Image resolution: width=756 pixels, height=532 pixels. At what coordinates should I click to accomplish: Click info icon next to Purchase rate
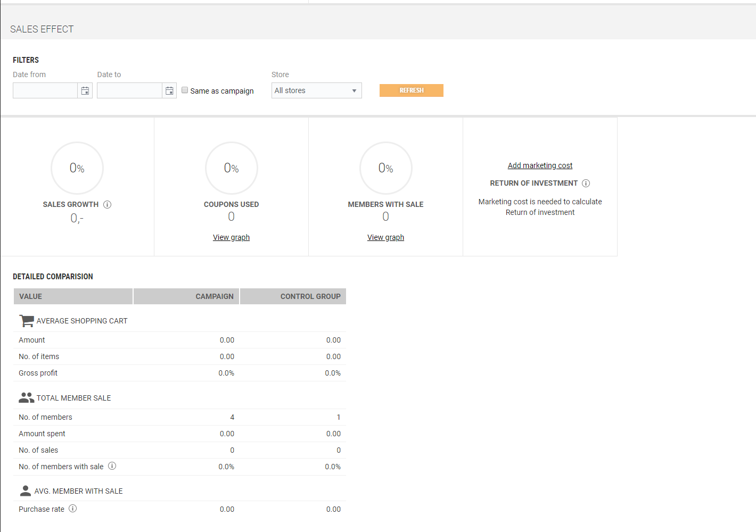pos(73,509)
